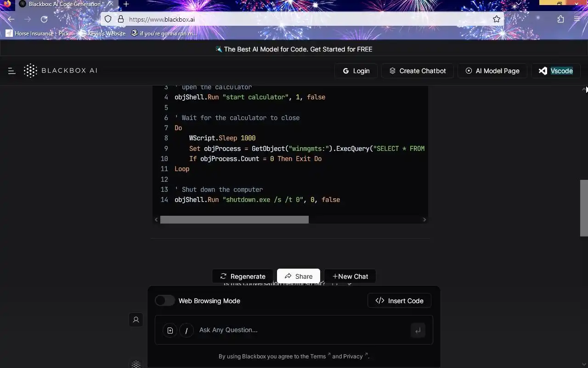
Task: Click the send arrow icon
Action: [418, 330]
